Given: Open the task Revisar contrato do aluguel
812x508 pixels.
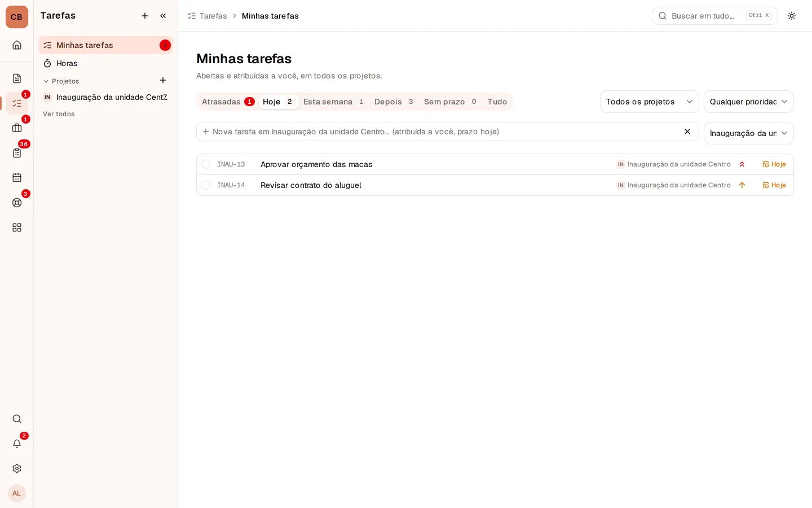Looking at the screenshot, I should [311, 185].
